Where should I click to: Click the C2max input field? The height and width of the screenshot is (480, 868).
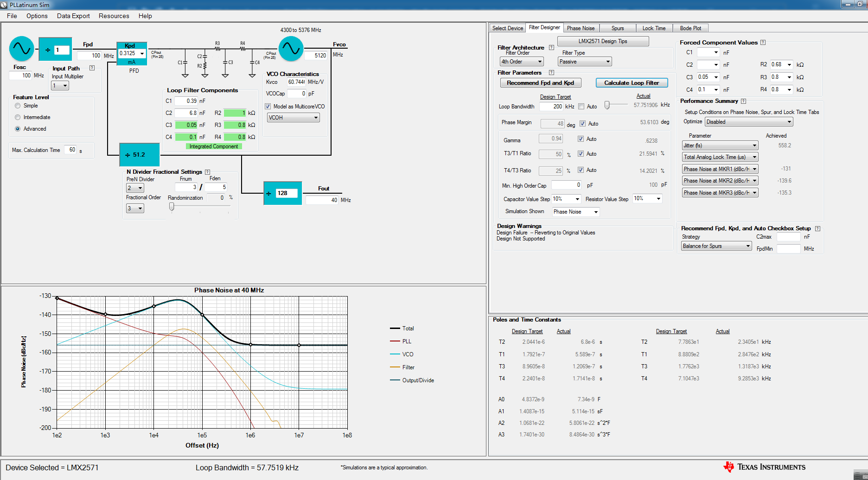click(789, 237)
